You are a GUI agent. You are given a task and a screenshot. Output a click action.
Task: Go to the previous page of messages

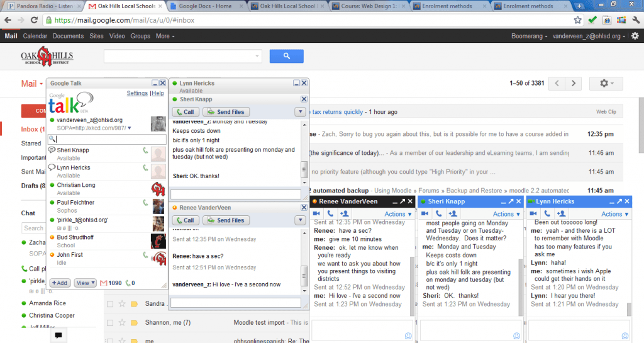click(x=557, y=83)
